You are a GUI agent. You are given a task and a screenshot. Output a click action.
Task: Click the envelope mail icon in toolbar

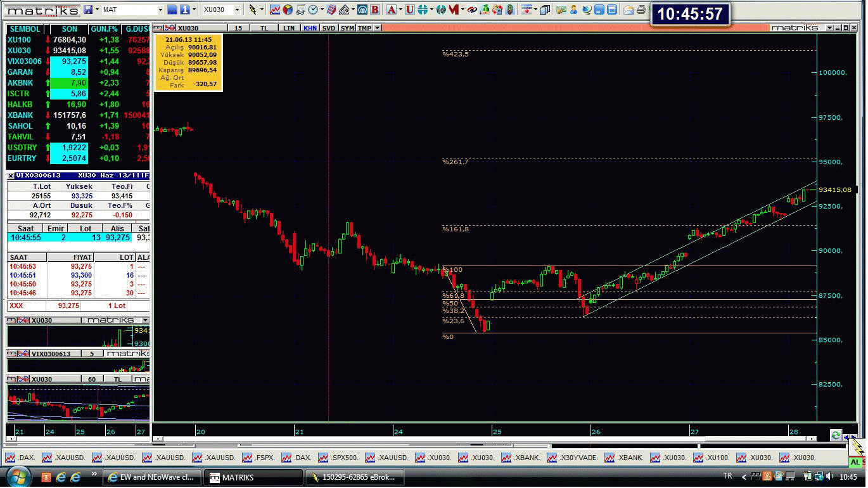[x=628, y=10]
